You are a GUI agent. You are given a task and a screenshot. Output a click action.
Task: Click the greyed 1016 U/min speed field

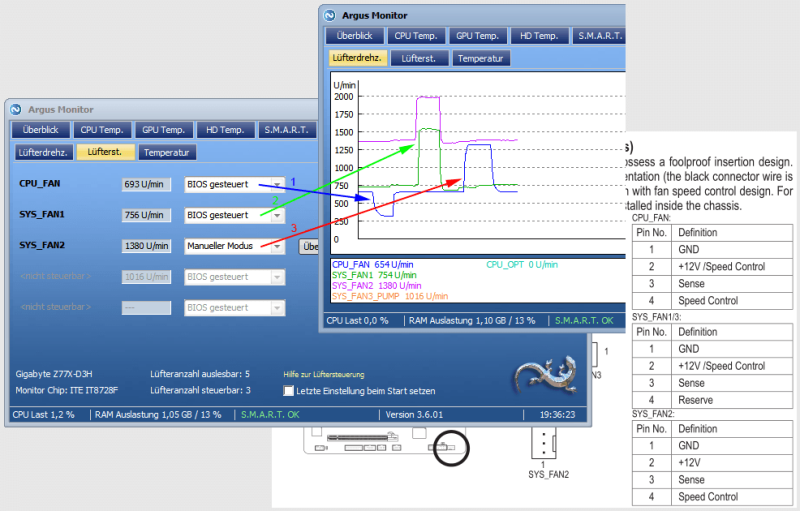click(x=146, y=277)
